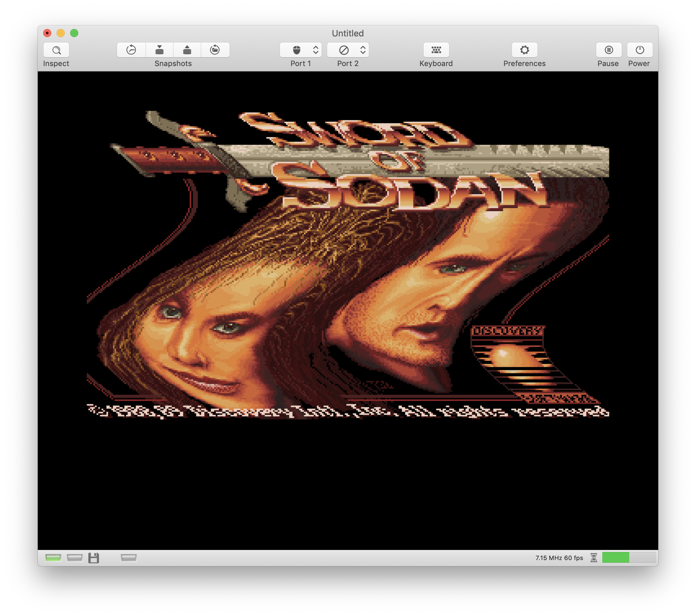Close the Untitled window with red button
This screenshot has width=696, height=616.
[x=47, y=33]
